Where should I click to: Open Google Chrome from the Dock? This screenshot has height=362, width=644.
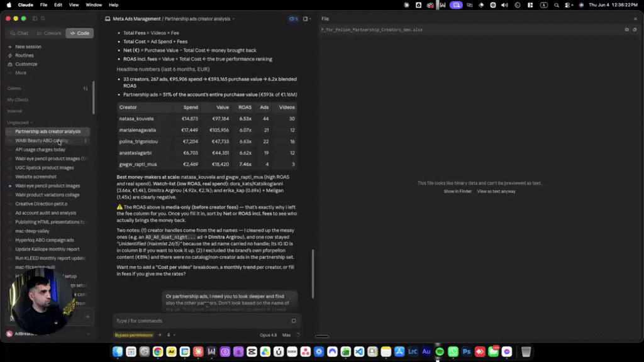tap(158, 352)
